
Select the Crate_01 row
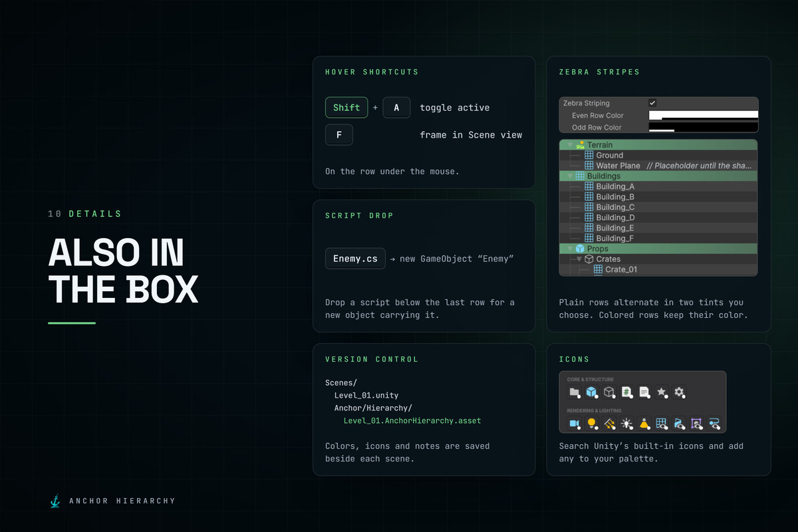[658, 269]
